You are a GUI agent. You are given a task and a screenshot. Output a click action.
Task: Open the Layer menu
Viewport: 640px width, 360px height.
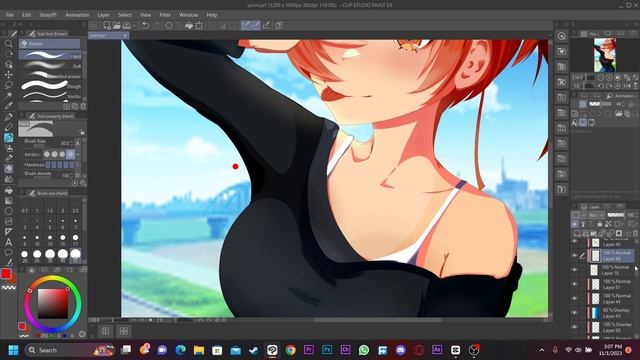(103, 15)
